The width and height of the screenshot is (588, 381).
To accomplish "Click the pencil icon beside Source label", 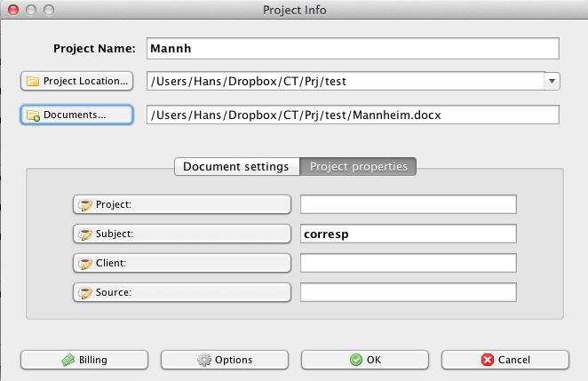I will [x=86, y=293].
